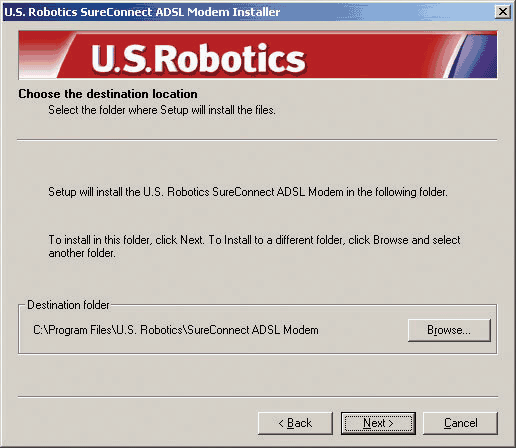The width and height of the screenshot is (516, 448).
Task: Select the installer title bar text
Action: 142,12
